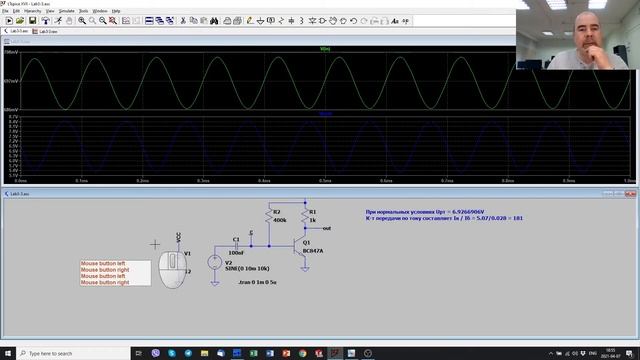Click the Q1 BC847A transistor label
640x360 pixels.
coord(313,251)
